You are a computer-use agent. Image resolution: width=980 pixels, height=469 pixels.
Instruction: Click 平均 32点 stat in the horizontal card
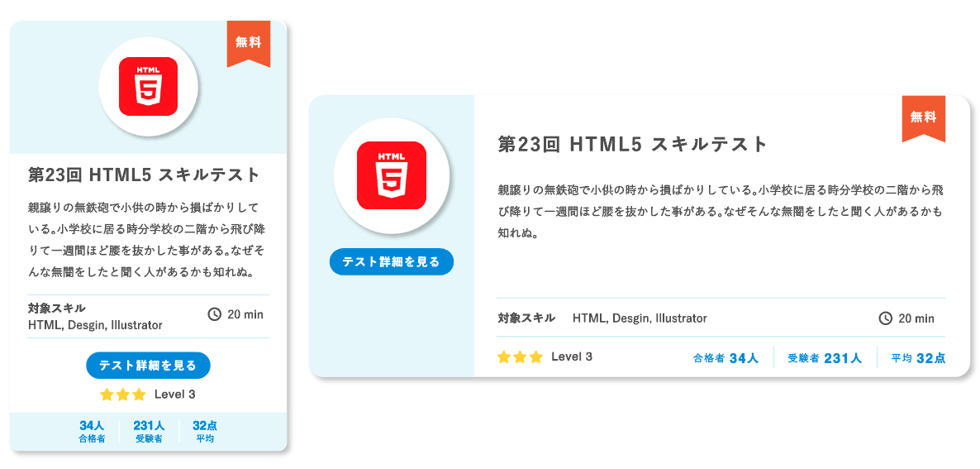pos(918,358)
